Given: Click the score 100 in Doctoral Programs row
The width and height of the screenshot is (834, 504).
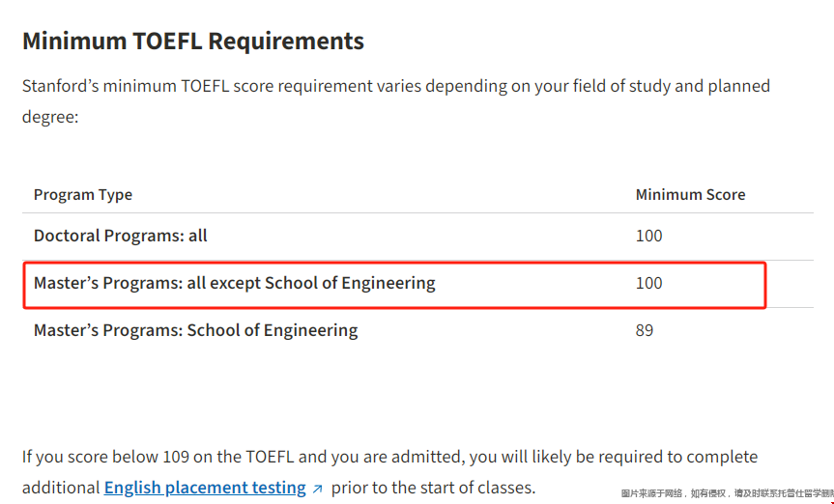Looking at the screenshot, I should pyautogui.click(x=648, y=236).
